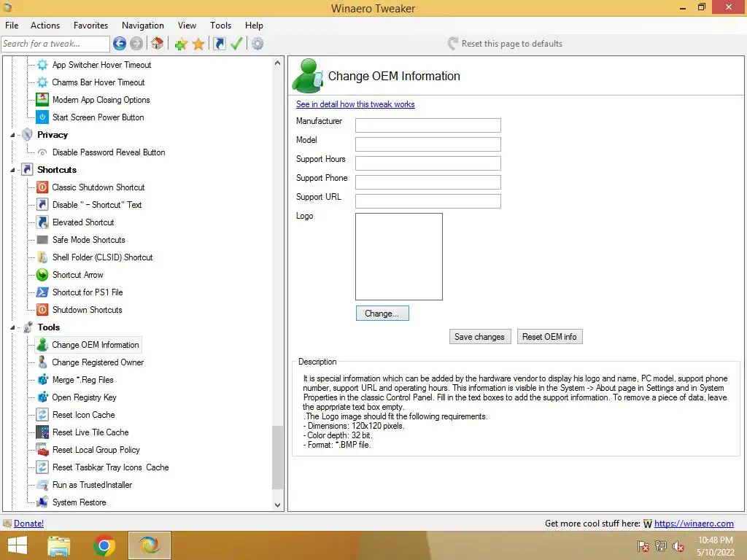Collapse the Privacy tree section

(13, 135)
